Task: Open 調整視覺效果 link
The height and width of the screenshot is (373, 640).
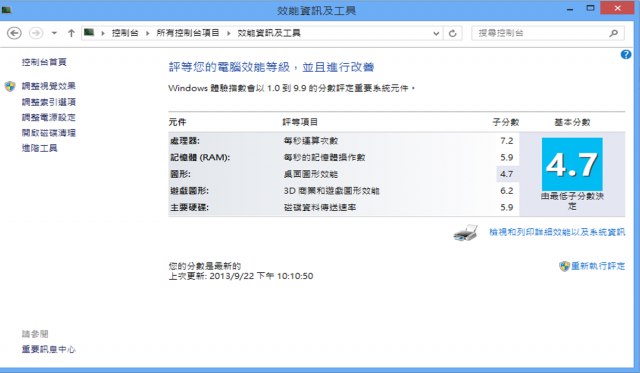Action: pyautogui.click(x=49, y=86)
